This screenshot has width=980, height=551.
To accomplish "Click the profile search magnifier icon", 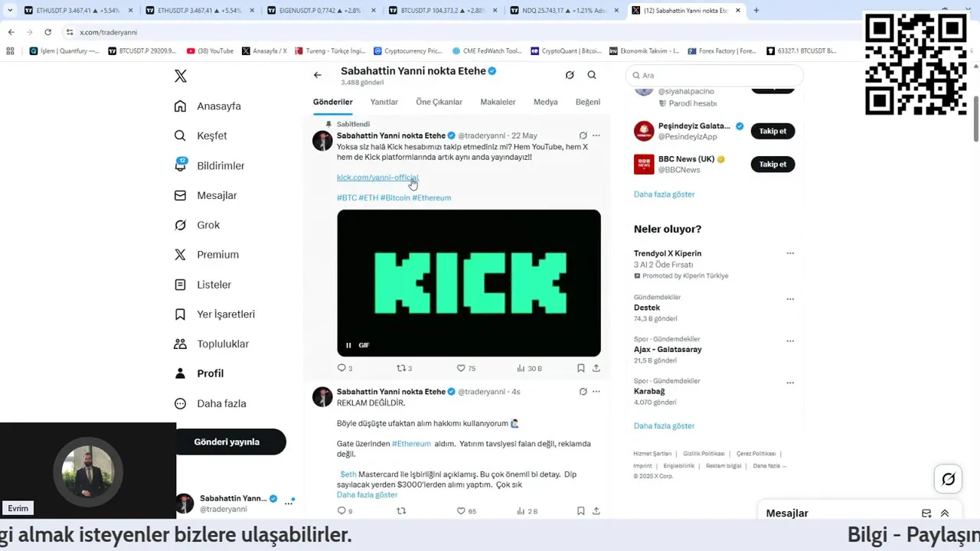I will 592,75.
